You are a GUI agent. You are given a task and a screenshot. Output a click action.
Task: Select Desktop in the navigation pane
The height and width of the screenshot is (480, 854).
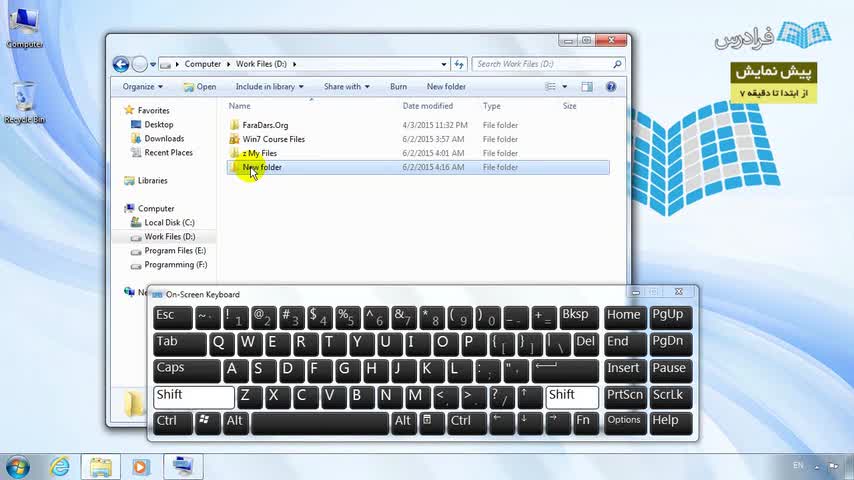tap(158, 125)
